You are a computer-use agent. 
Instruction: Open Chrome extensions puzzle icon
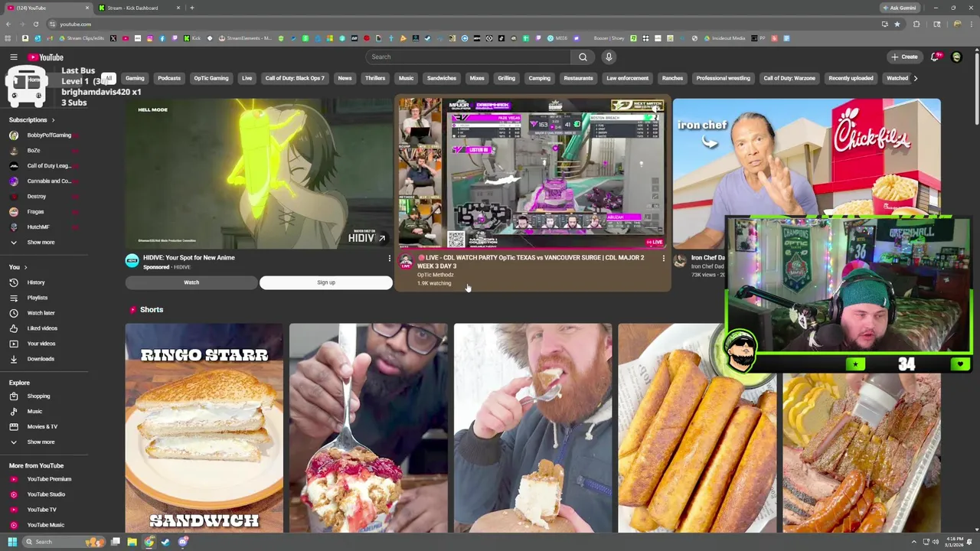click(x=916, y=24)
